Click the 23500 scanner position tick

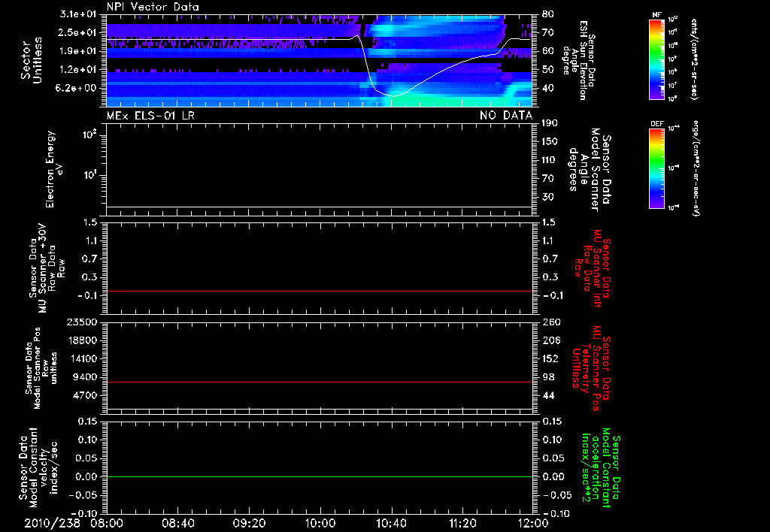(82, 322)
